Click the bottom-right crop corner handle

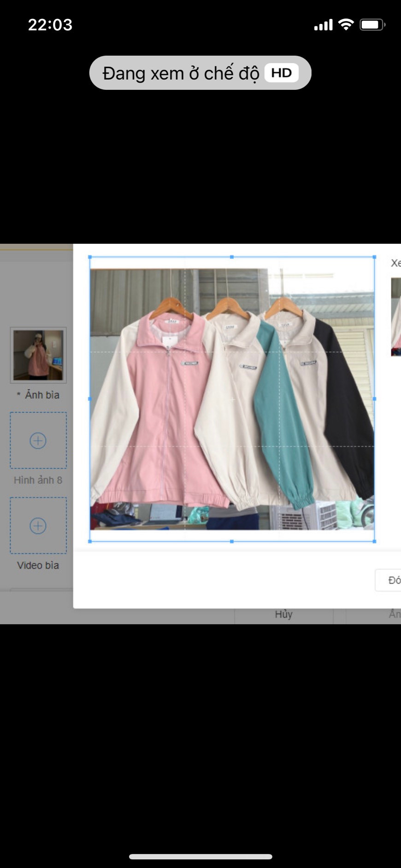pos(374,541)
